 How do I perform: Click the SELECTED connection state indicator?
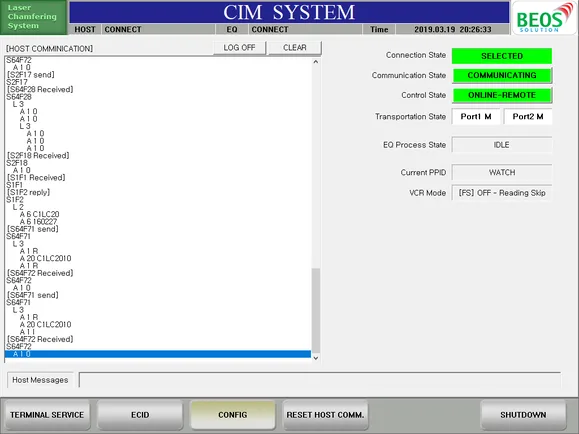[502, 56]
